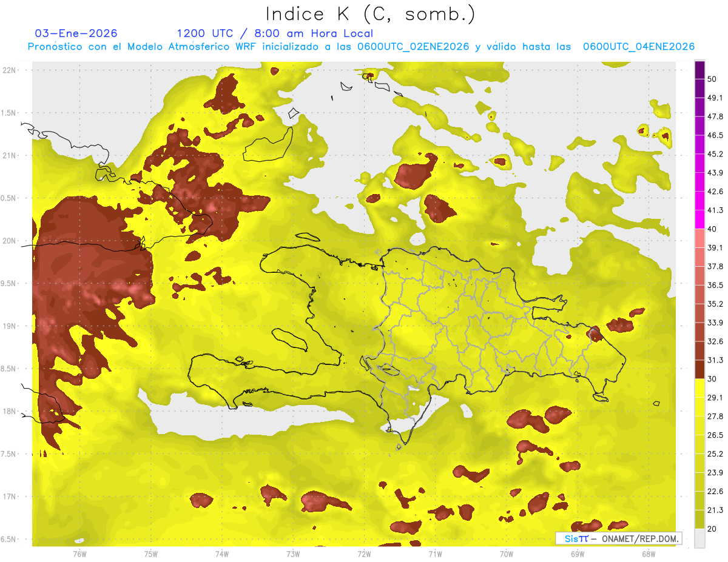The image size is (728, 562).
Task: Click the legend value "30"
Action: pos(713,379)
